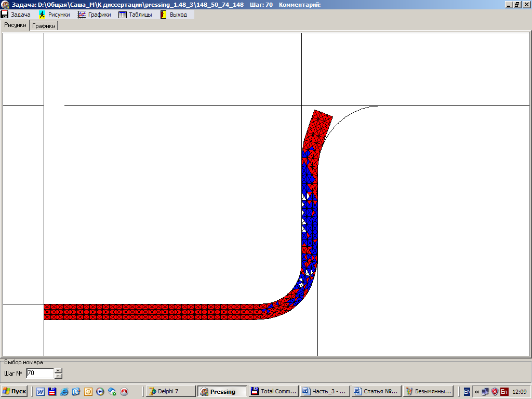Select the Рисунки tab

[15, 25]
